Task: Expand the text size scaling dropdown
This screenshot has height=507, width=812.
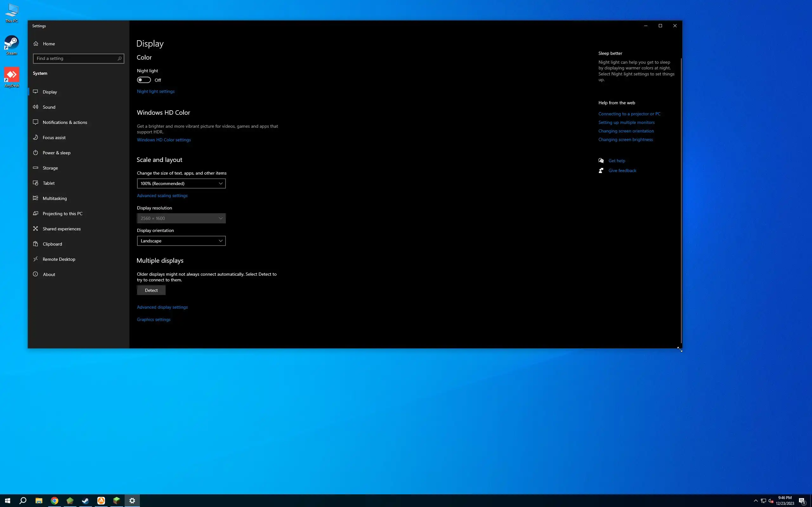Action: [181, 183]
